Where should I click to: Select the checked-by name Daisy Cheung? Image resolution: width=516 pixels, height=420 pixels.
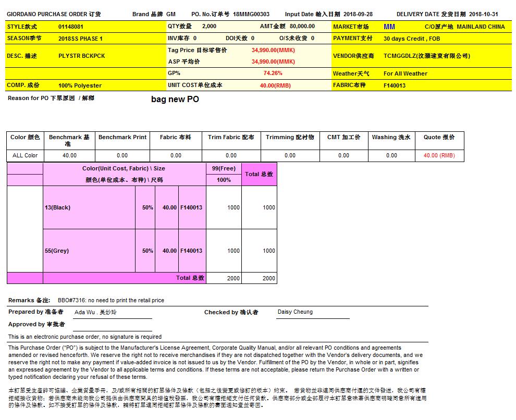point(295,312)
